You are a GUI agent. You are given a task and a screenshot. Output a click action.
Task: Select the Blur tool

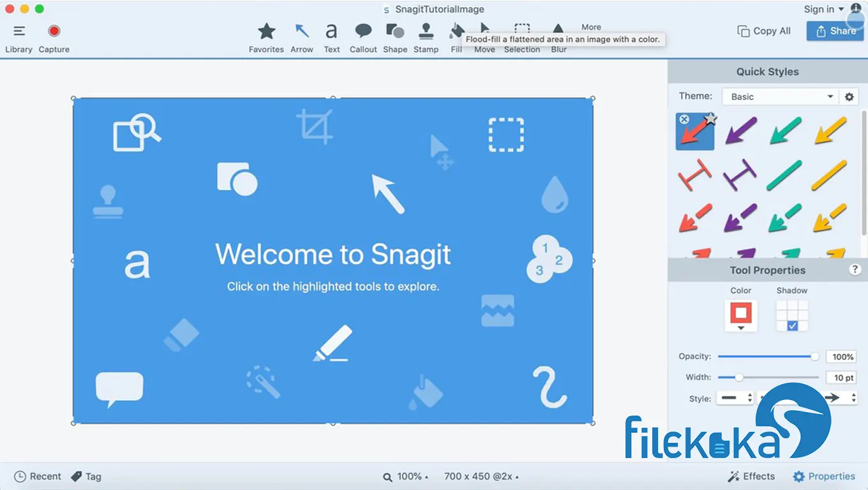[558, 38]
